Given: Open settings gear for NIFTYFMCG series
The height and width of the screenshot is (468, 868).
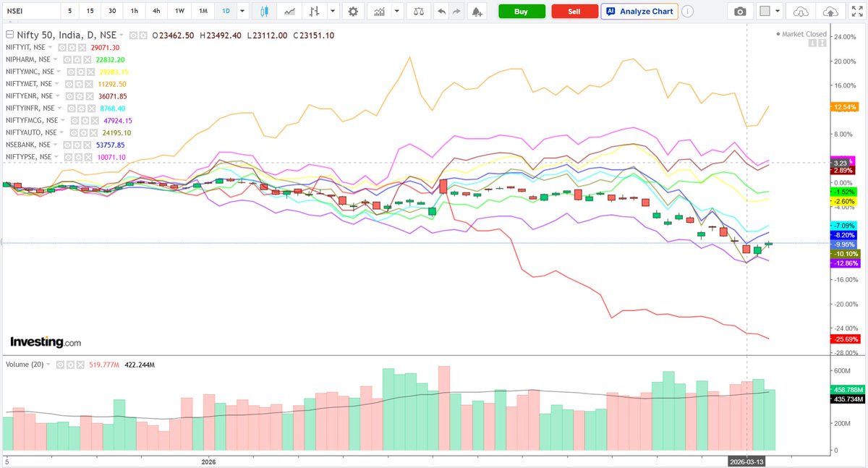Looking at the screenshot, I should coord(85,121).
